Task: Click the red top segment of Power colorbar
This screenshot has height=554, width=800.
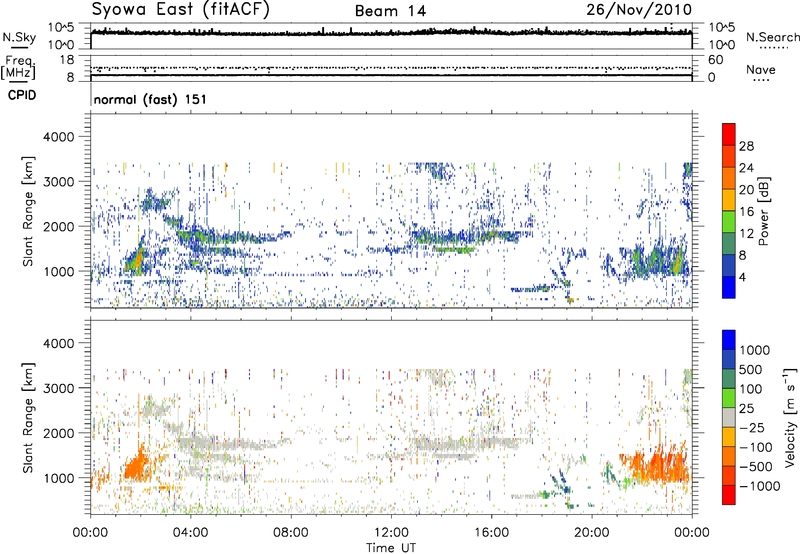Action: click(x=727, y=133)
